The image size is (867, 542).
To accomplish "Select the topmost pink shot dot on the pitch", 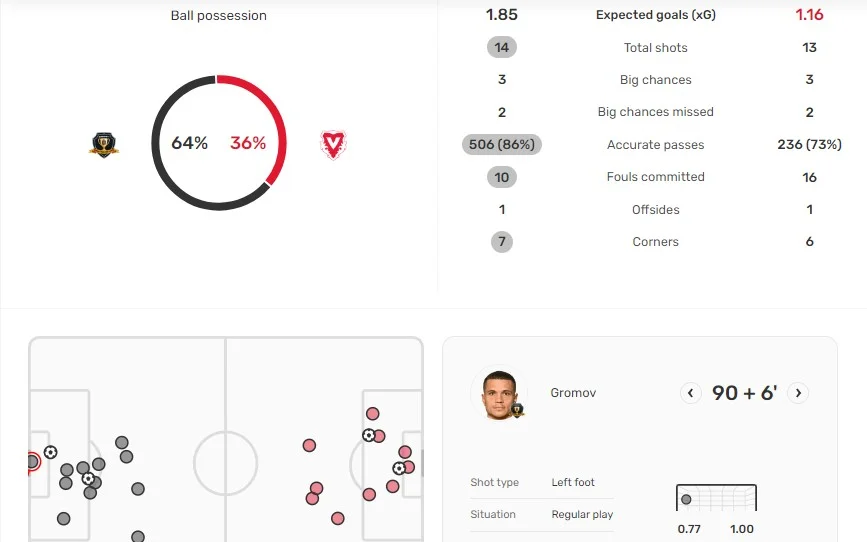I will pos(372,413).
